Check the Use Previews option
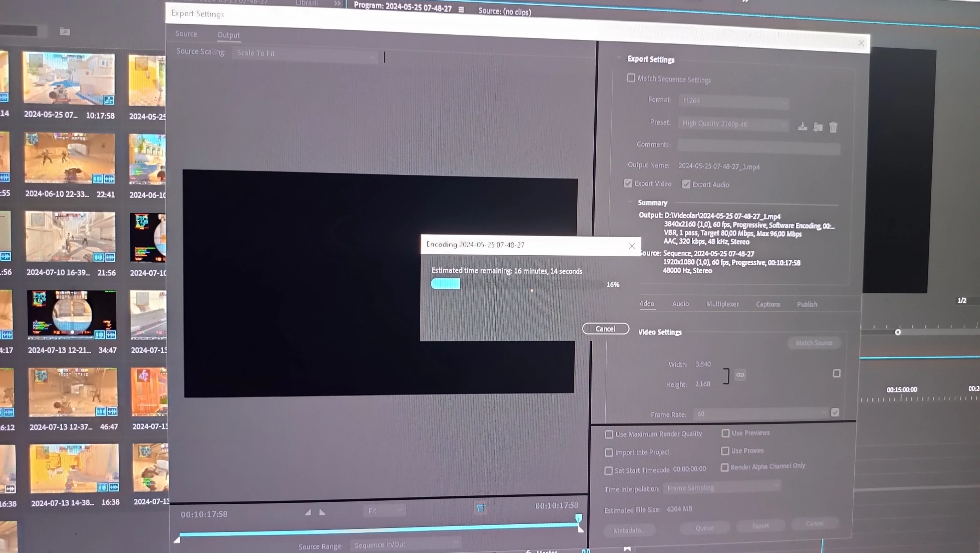The width and height of the screenshot is (980, 553). coord(725,433)
